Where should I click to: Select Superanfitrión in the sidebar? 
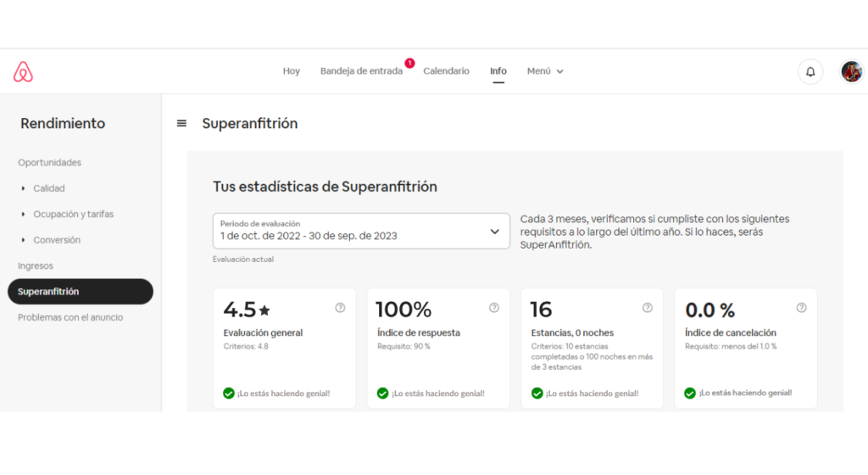coord(80,292)
